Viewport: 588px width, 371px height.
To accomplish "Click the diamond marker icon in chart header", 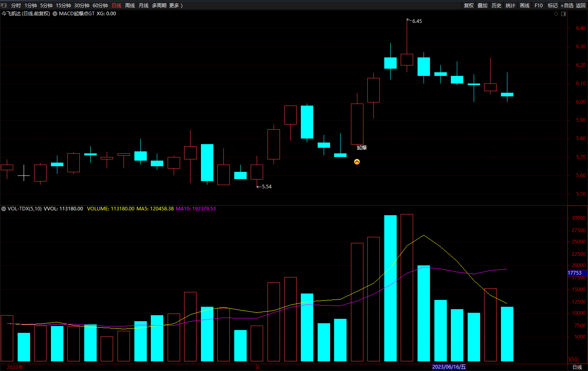I will (556, 14).
